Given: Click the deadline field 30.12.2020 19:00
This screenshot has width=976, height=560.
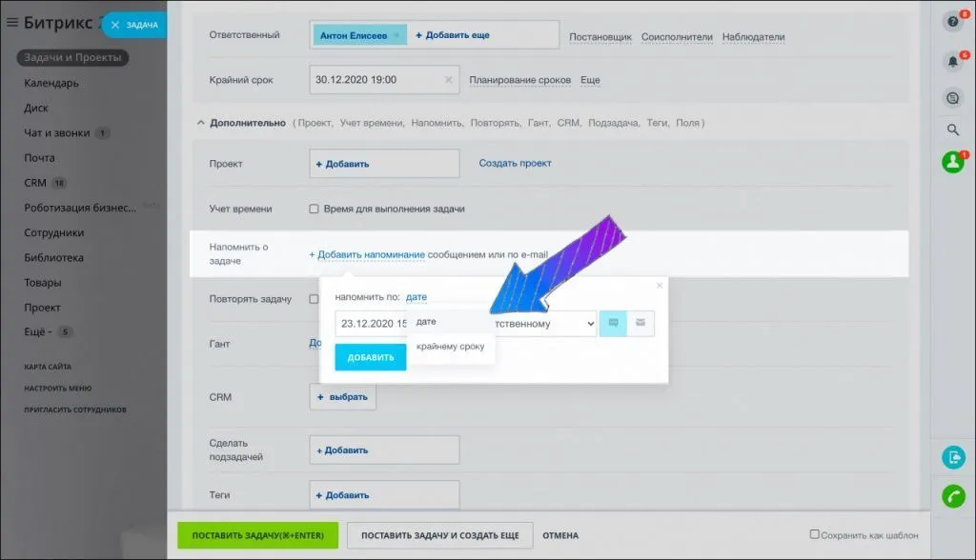Looking at the screenshot, I should pos(377,80).
